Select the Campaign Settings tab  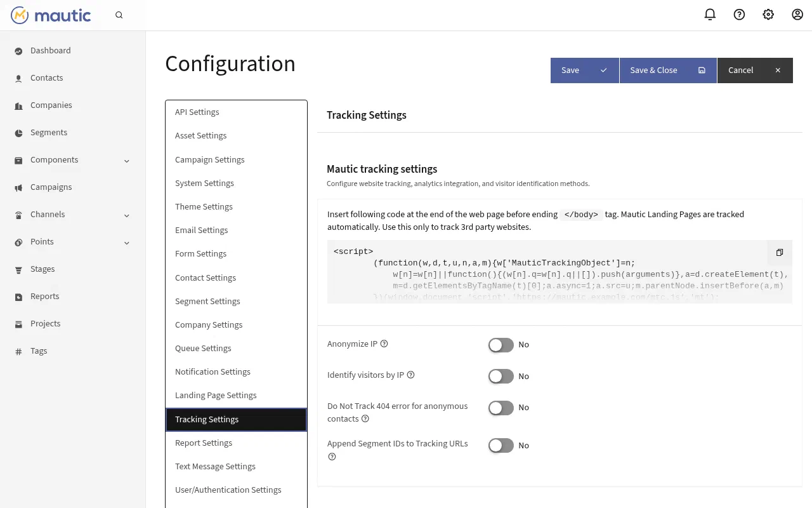236,160
